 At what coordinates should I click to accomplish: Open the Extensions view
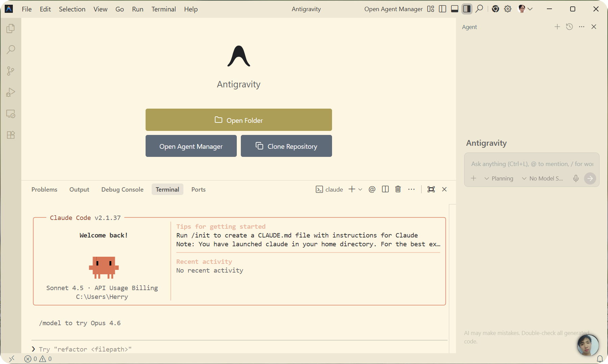[10, 135]
